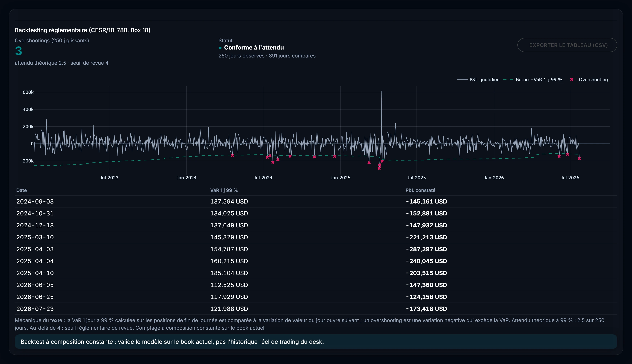Toggle Borne −VaR 1 j 99 % legend entry
This screenshot has height=364, width=632.
point(533,80)
